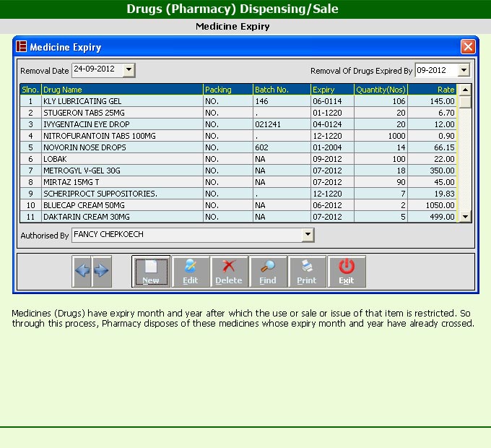Expand the Drugs Expired By dropdown
Image resolution: width=491 pixels, height=448 pixels.
pyautogui.click(x=464, y=70)
